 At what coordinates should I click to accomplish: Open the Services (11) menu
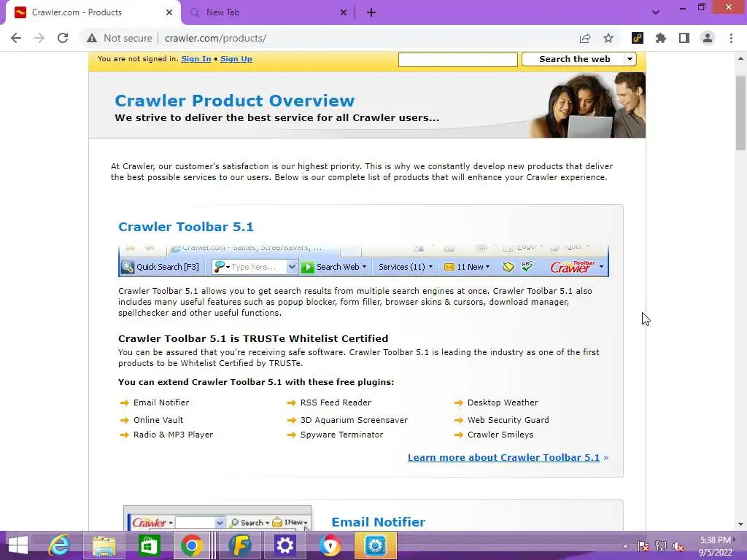tap(406, 267)
